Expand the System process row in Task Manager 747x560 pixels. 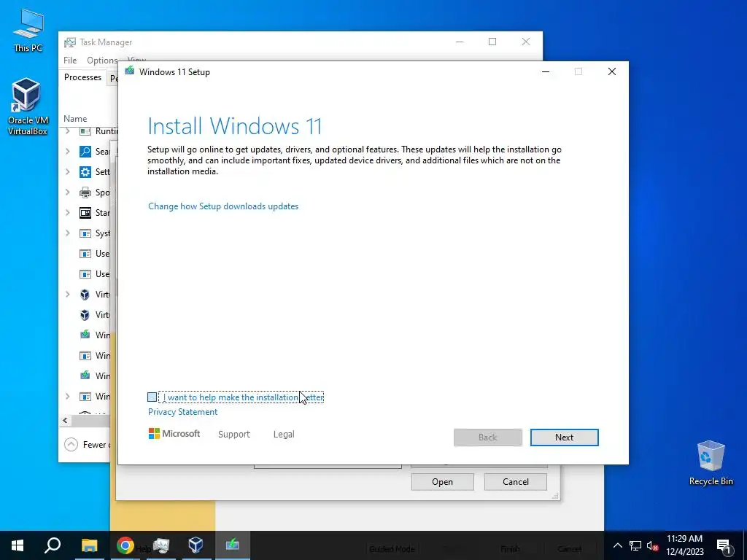tap(68, 233)
